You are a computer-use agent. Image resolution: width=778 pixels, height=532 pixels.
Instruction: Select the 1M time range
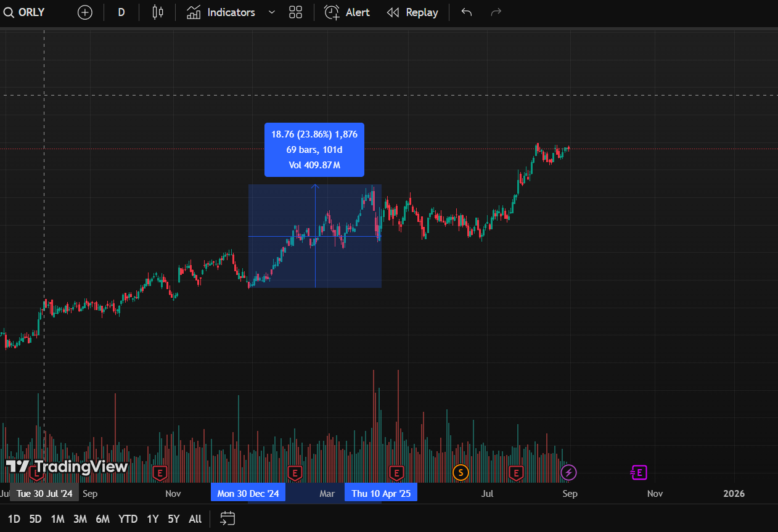pos(57,519)
